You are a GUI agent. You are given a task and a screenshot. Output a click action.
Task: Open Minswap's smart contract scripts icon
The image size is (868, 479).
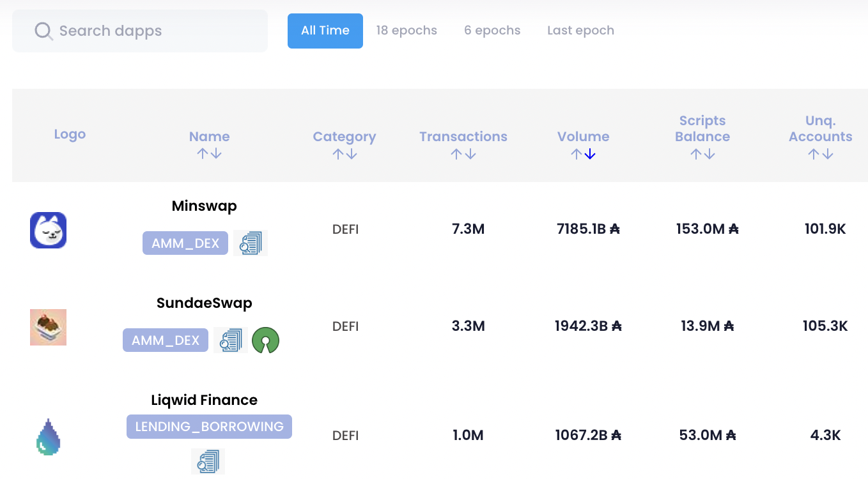pos(250,243)
